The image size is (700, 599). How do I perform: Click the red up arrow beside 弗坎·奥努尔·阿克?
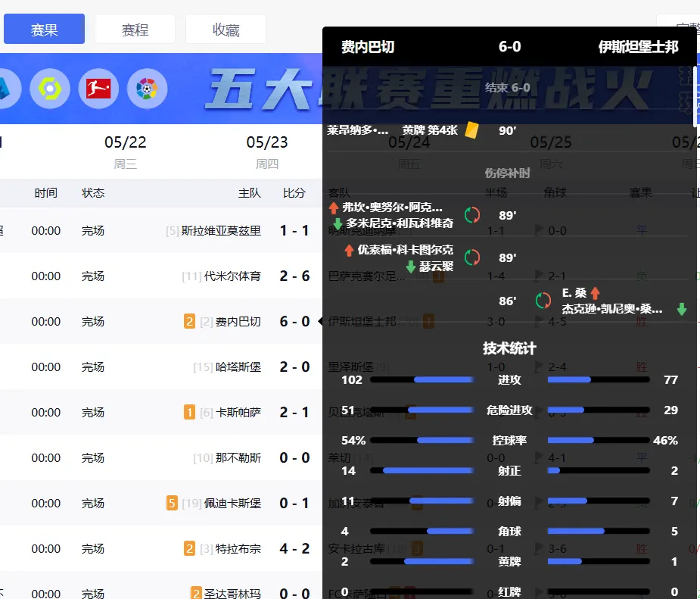pos(334,207)
